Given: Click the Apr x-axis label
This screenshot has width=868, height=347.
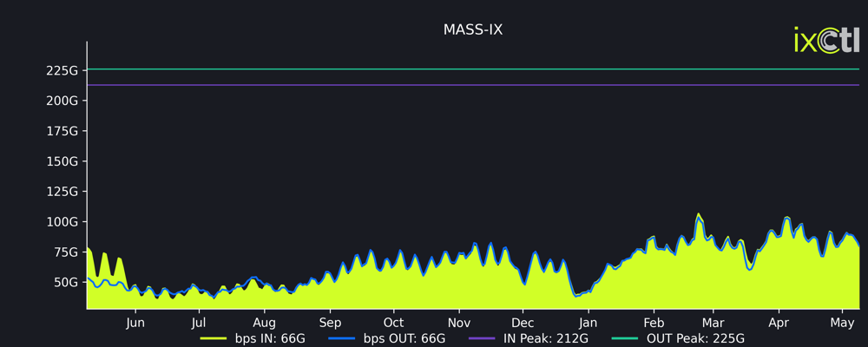Looking at the screenshot, I should pos(779,323).
